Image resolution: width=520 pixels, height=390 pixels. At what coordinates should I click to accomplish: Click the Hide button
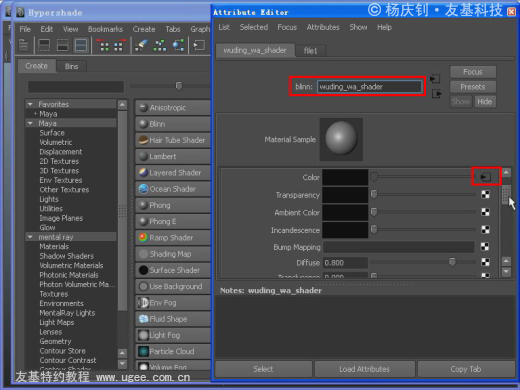coord(485,101)
